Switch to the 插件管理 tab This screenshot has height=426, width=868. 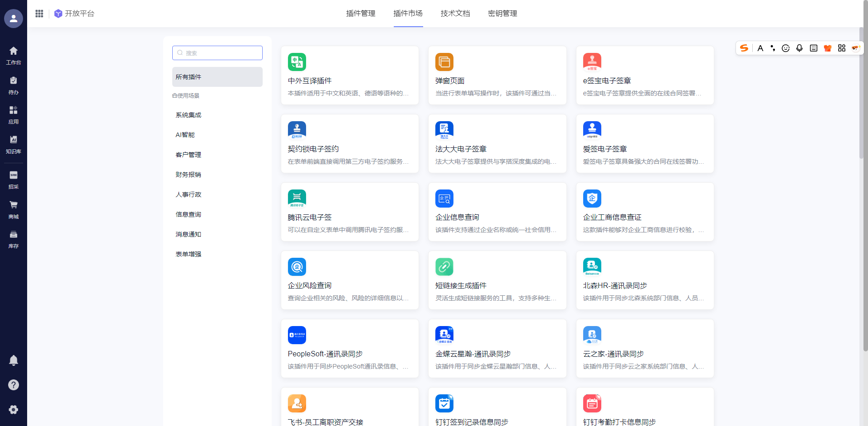click(360, 14)
